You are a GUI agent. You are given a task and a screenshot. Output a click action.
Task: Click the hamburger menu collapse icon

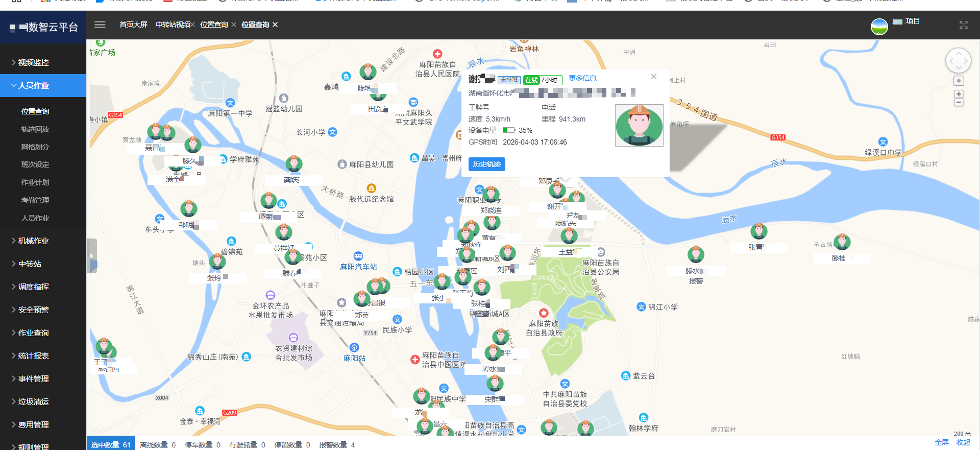coord(100,25)
